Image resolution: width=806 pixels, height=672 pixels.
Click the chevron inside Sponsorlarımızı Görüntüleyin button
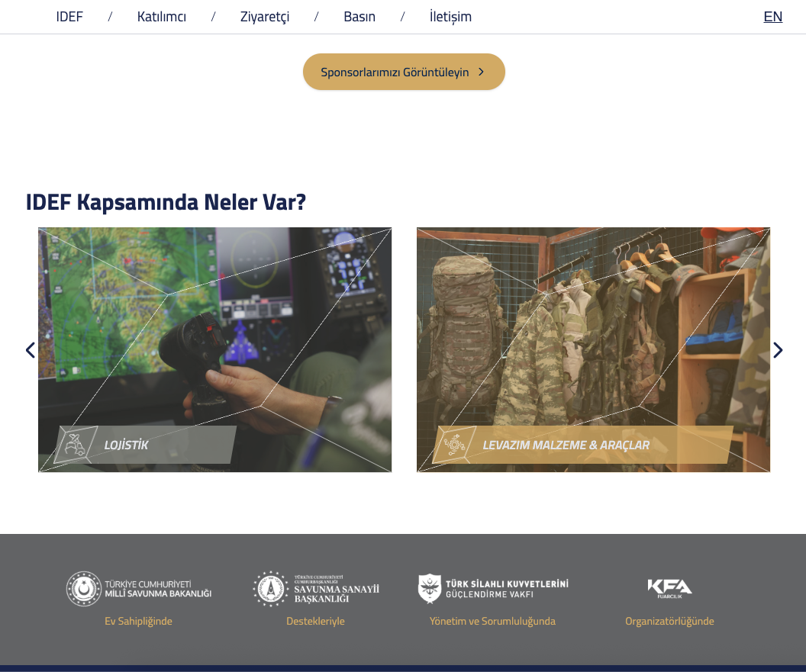coord(481,72)
